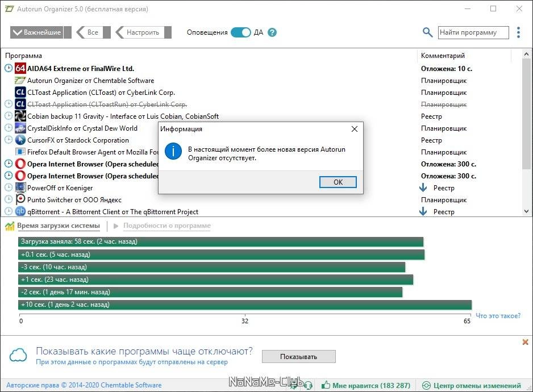
Task: Click the blue question mark help icon
Action: pyautogui.click(x=272, y=32)
